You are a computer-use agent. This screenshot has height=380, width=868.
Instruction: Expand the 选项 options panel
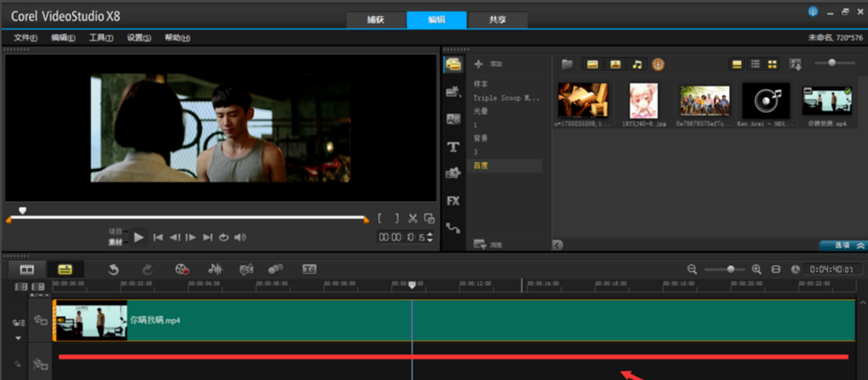842,245
